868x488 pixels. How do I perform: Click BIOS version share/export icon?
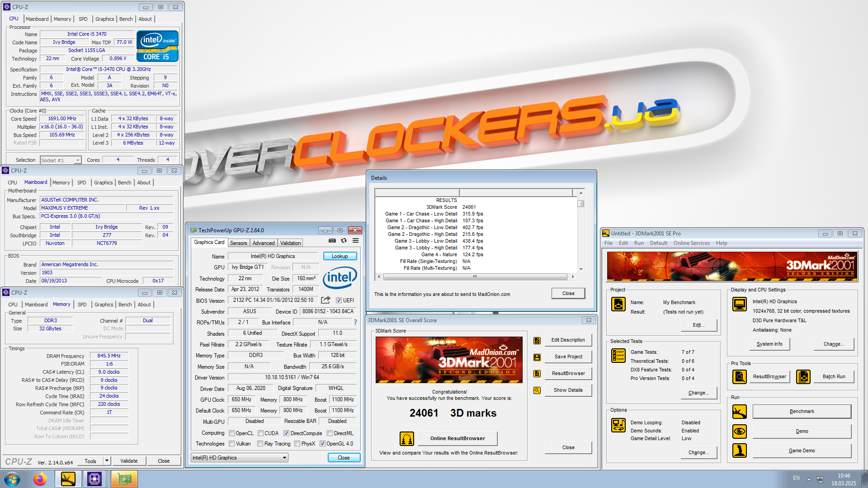(325, 300)
